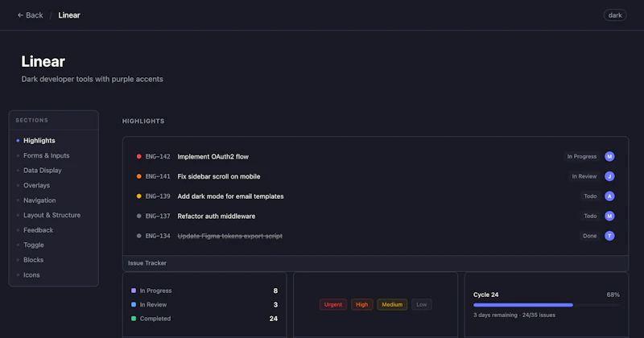Click the In Progress count 8

275,291
